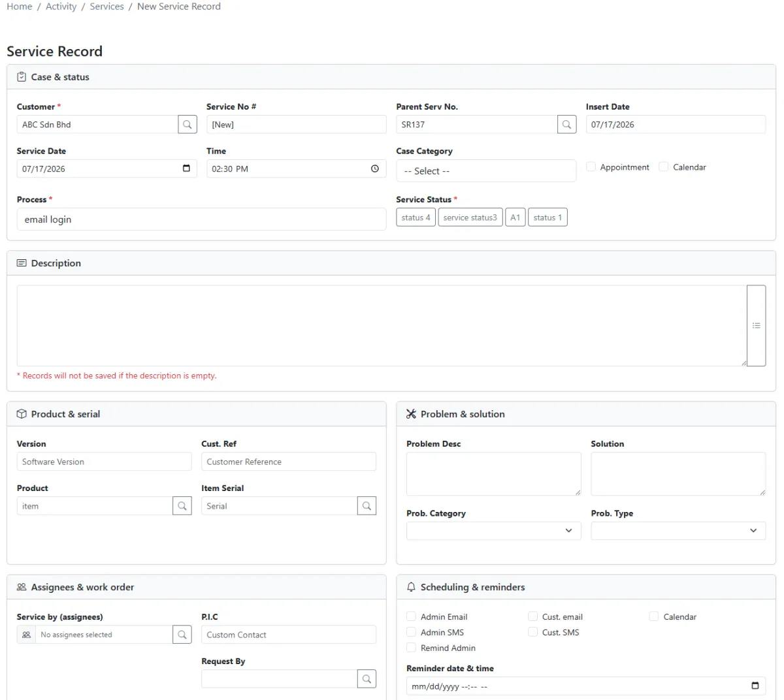Expand the Prob. Category dropdown

(494, 531)
